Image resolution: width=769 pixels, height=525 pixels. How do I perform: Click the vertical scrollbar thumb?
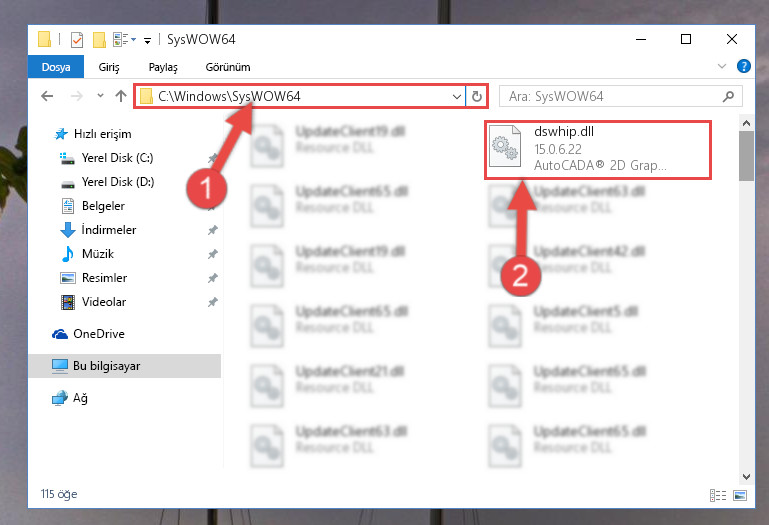(x=746, y=156)
